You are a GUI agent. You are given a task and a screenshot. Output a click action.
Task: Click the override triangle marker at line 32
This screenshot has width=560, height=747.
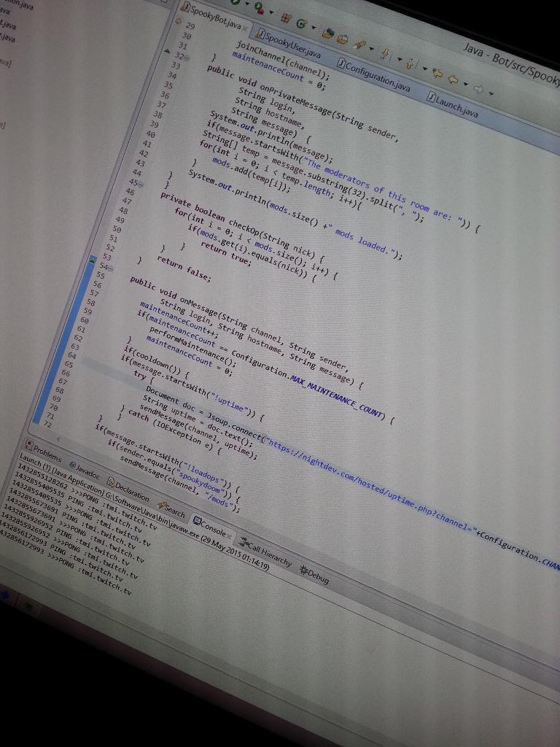tap(167, 50)
